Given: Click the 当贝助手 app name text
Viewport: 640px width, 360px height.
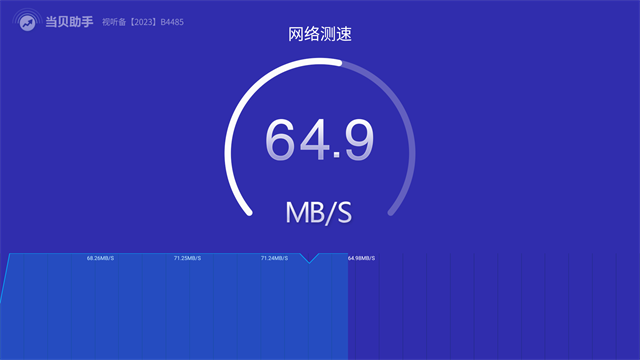Looking at the screenshot, I should point(69,22).
